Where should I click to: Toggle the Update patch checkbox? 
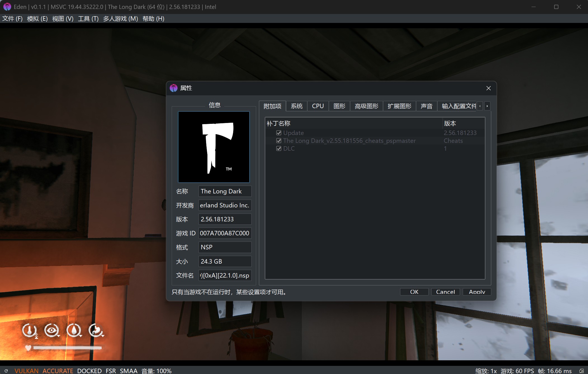coord(278,133)
